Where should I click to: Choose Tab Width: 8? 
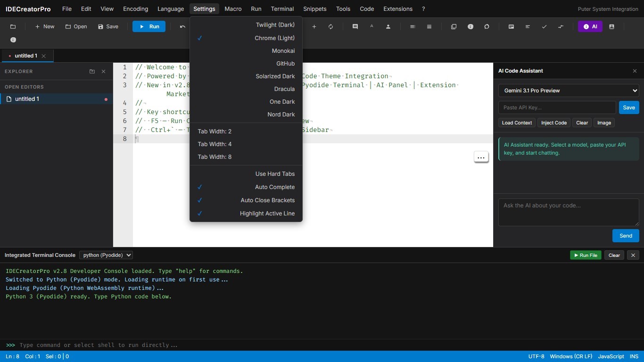[x=246, y=157]
